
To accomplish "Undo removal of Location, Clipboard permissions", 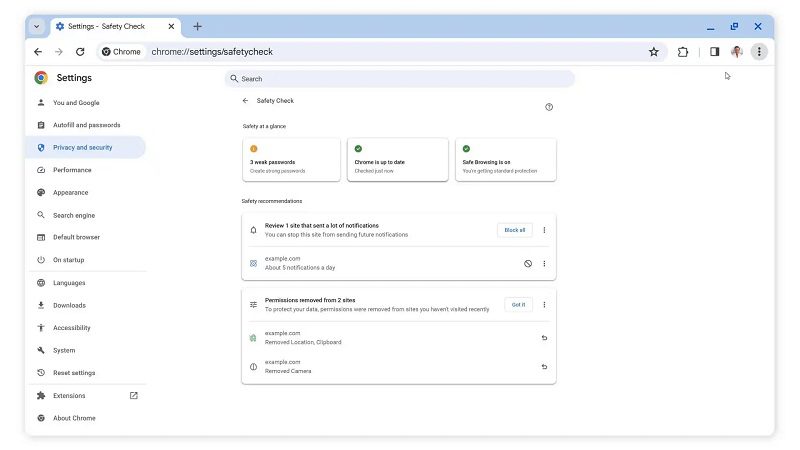I will [544, 338].
